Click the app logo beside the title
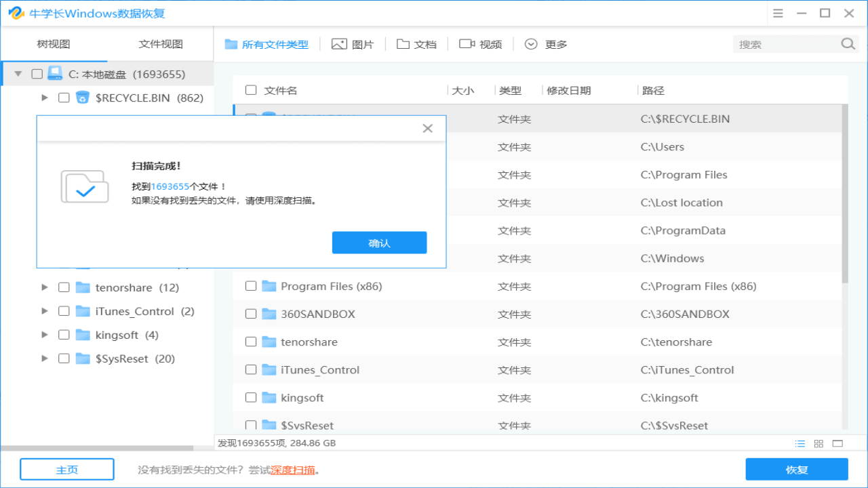This screenshot has width=868, height=488. click(x=15, y=13)
